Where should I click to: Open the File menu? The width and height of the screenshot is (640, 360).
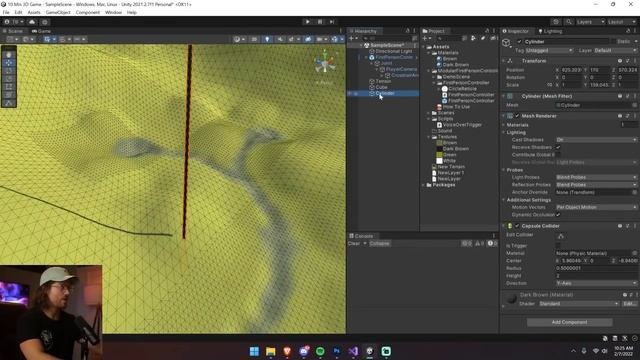pos(6,12)
